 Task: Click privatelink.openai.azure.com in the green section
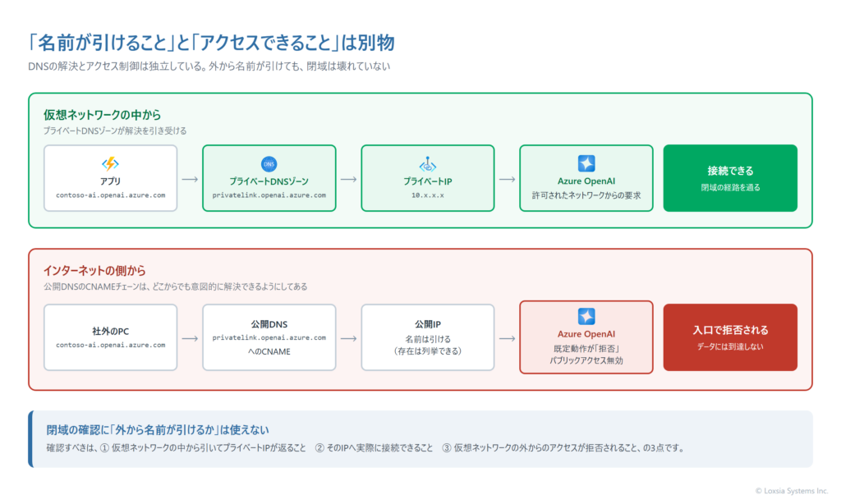point(269,195)
